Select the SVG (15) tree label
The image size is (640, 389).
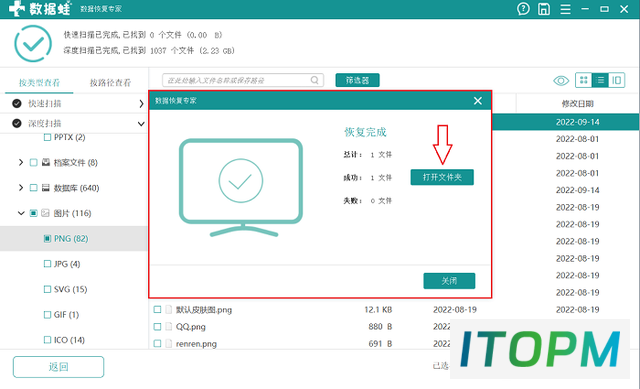(71, 289)
